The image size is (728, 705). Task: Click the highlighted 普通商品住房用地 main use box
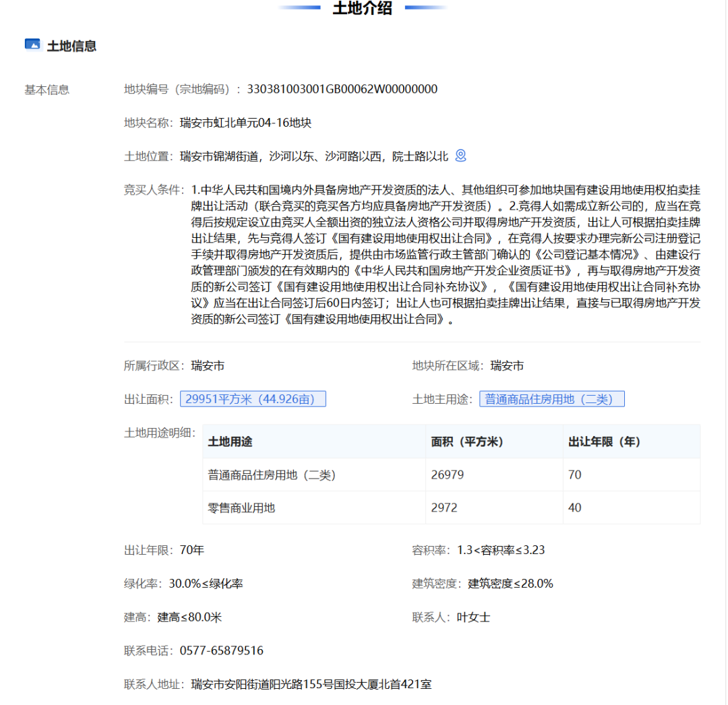(x=551, y=399)
